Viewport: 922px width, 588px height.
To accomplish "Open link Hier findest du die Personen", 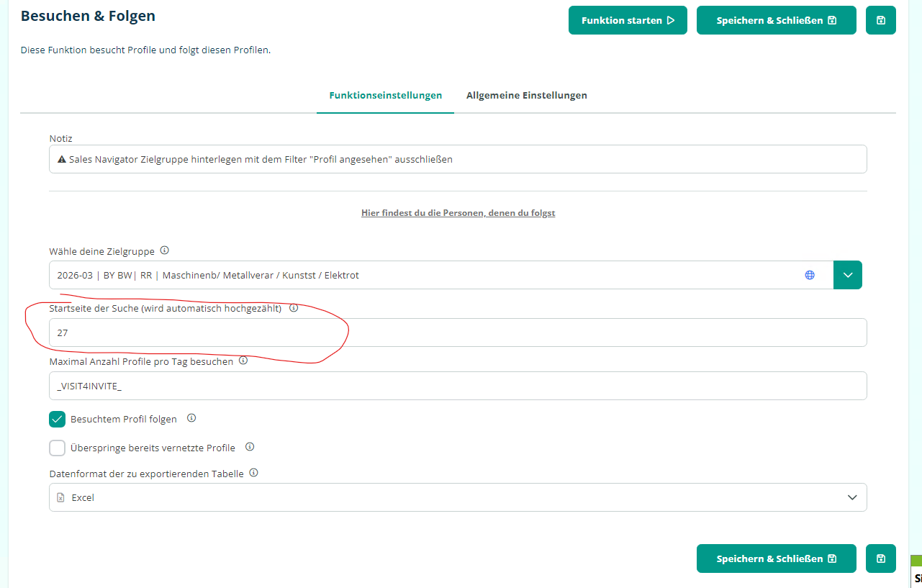I will tap(458, 213).
